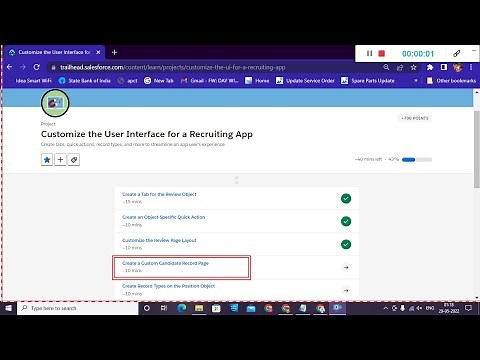Open recorder annotation pen tool
The width and height of the screenshot is (480, 360).
[x=457, y=53]
